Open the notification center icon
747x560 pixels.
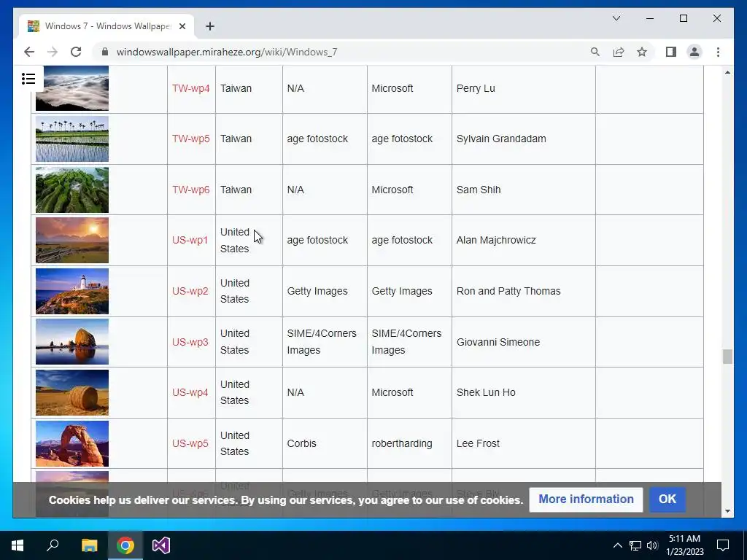click(x=723, y=545)
